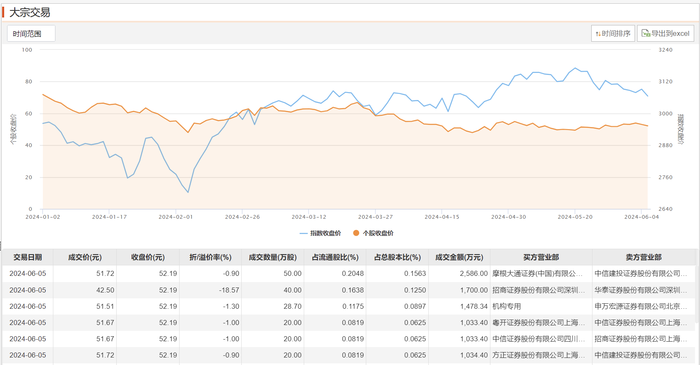Click the 占流通股比(%) column header
This screenshot has width=700, height=365.
[x=335, y=257]
